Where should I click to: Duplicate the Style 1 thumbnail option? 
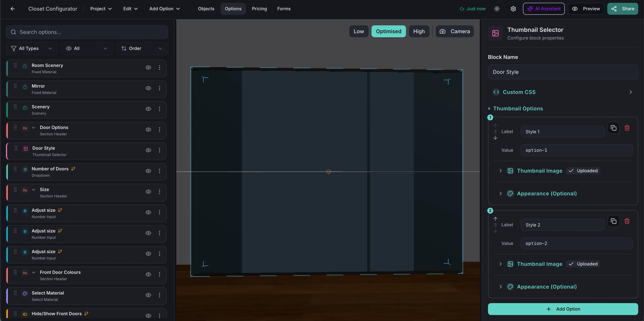(613, 128)
